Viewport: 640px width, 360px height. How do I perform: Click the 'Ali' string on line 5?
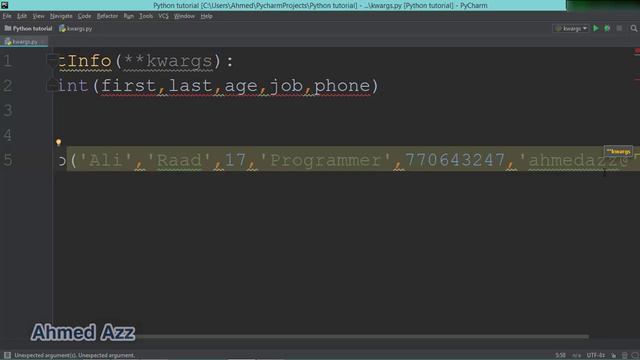[x=106, y=160]
